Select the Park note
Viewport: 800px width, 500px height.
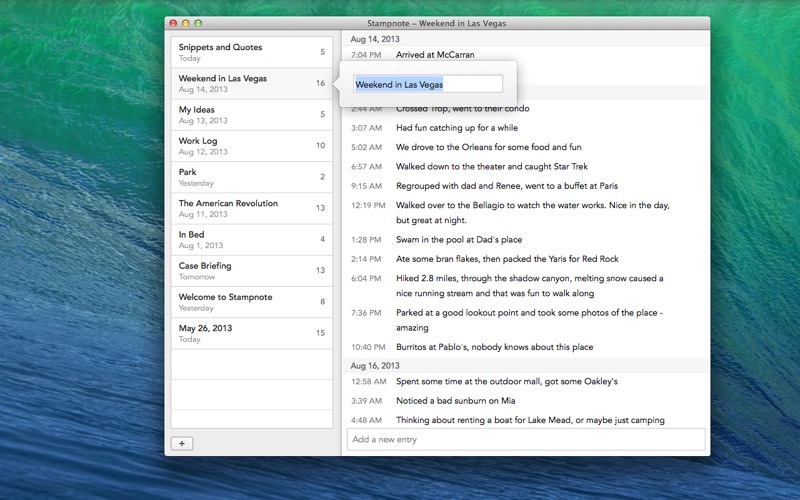252,177
